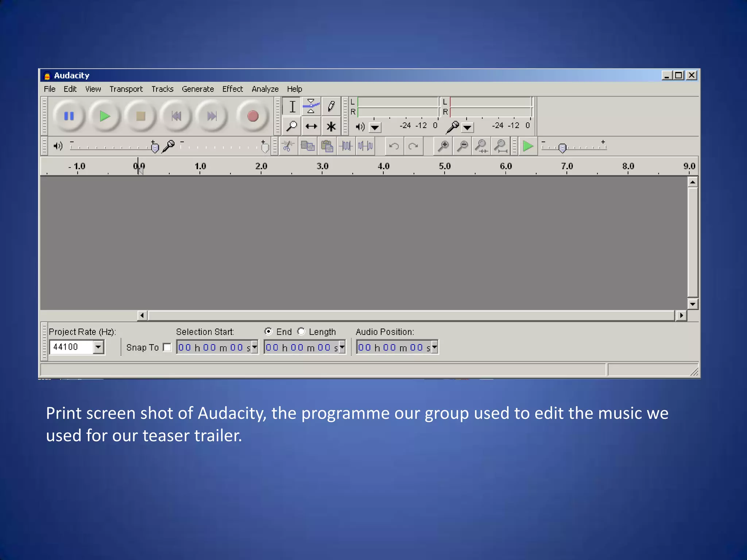Click Silence selection icon
Image resolution: width=747 pixels, height=560 pixels.
pyautogui.click(x=365, y=146)
